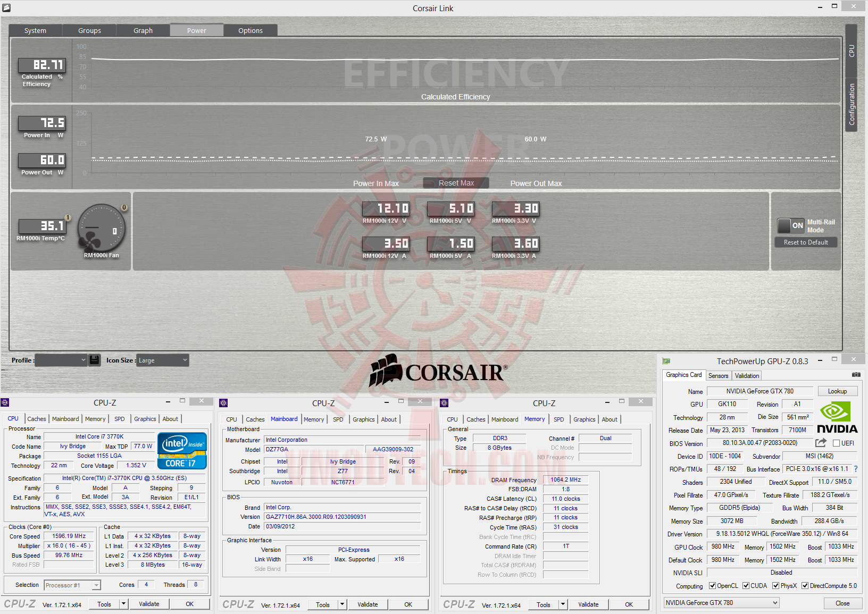The width and height of the screenshot is (868, 614).
Task: Open the NVIDIA GeForce GTX 780 card selector
Action: (x=721, y=603)
